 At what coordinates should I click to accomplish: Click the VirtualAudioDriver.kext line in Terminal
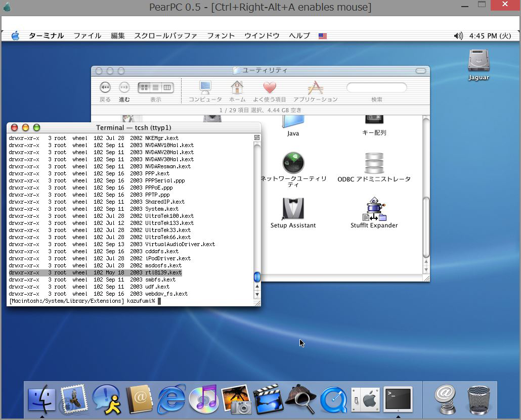[x=112, y=244]
